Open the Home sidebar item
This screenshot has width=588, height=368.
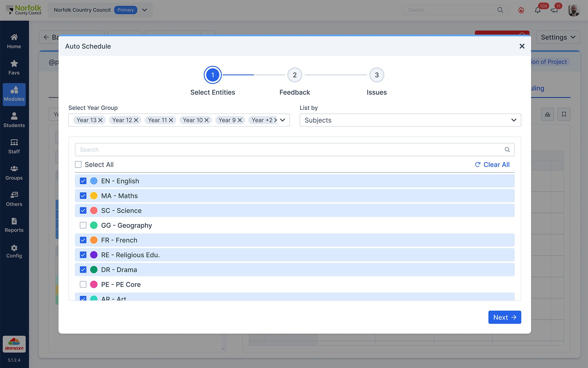point(14,42)
